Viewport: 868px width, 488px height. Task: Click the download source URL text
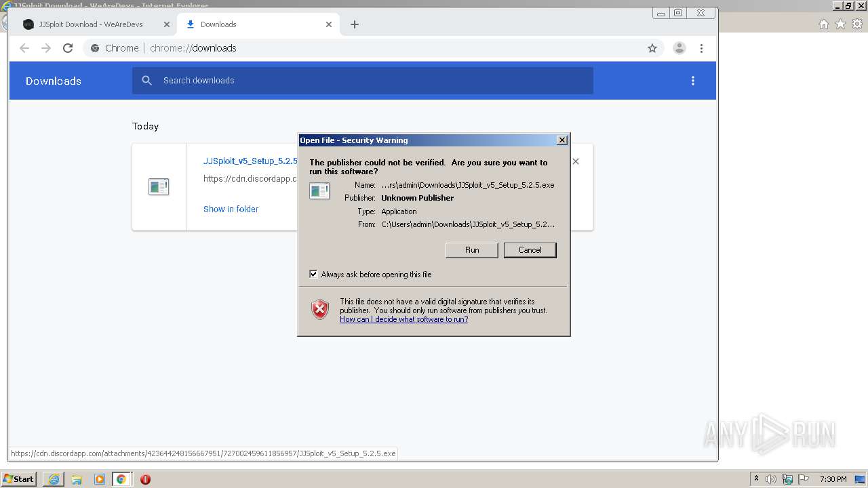[x=250, y=179]
